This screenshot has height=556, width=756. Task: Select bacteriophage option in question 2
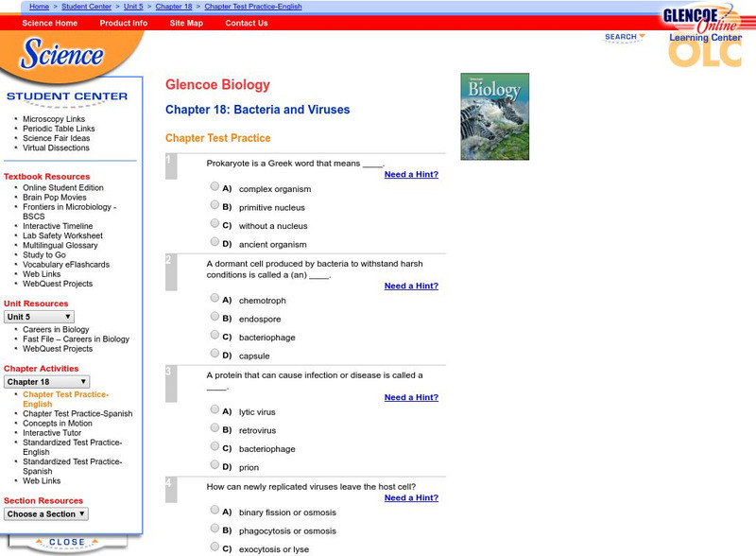[215, 335]
